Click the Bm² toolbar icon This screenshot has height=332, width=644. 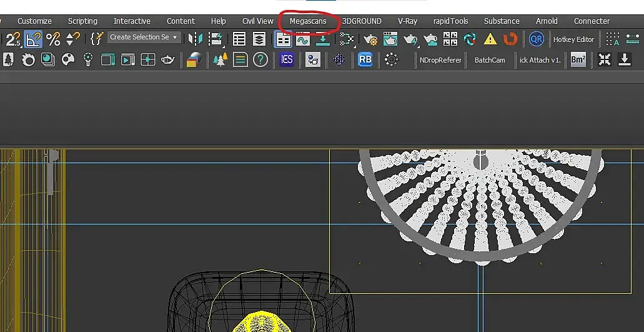coord(578,60)
